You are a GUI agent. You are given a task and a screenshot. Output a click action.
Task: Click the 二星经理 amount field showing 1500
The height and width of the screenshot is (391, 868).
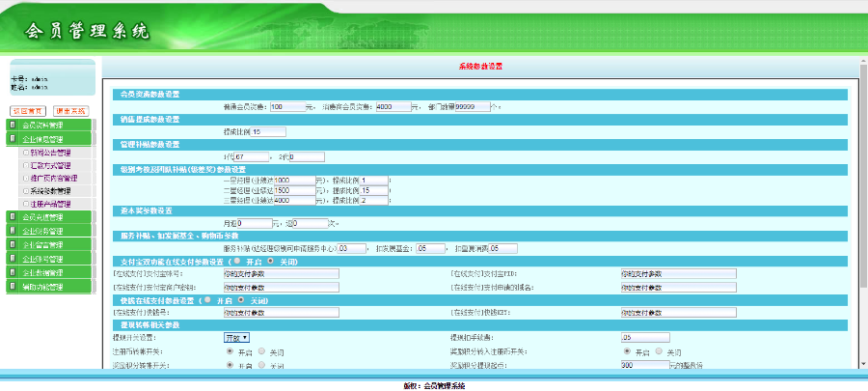[x=294, y=190]
